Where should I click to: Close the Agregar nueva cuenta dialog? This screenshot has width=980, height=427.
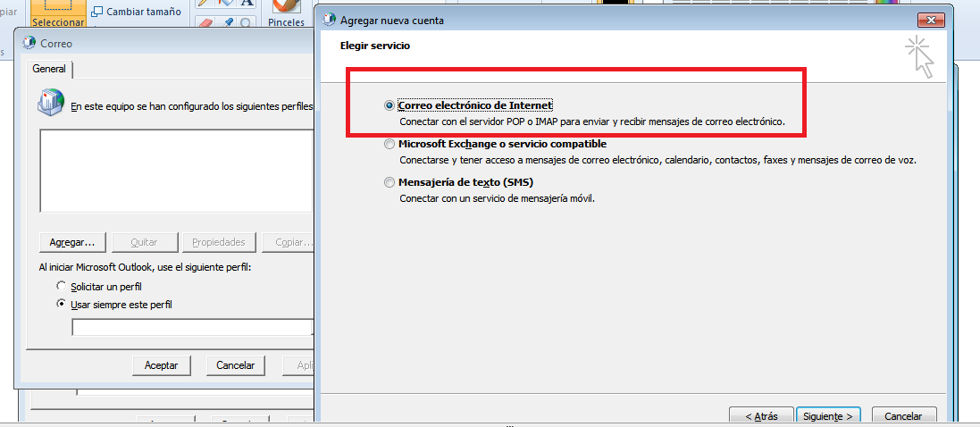coord(931,21)
